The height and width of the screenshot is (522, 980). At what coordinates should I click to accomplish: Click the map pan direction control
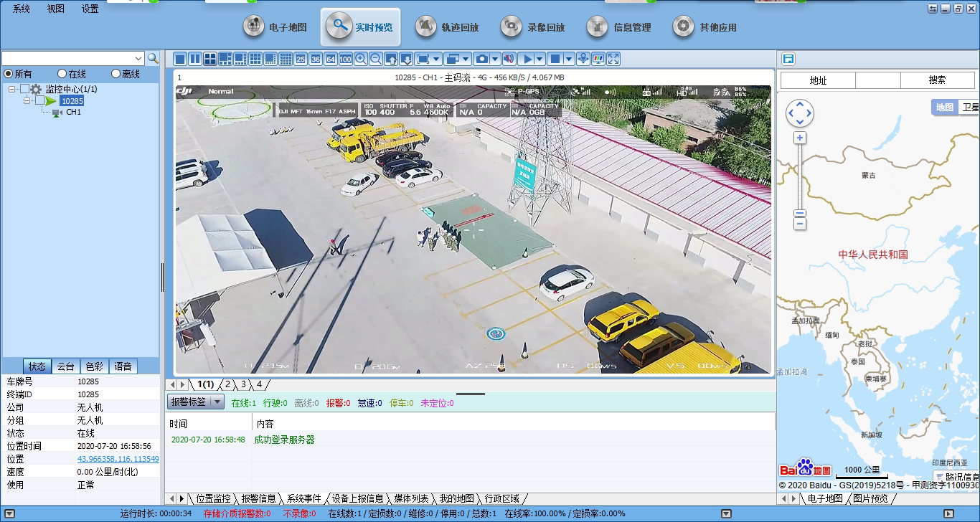coord(800,113)
